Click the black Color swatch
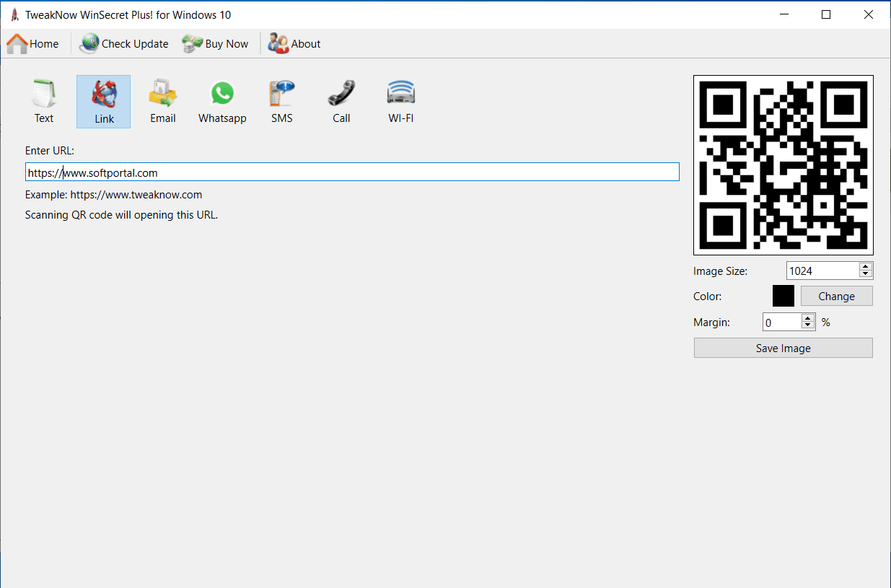Screen dimensions: 891x588 (784, 296)
